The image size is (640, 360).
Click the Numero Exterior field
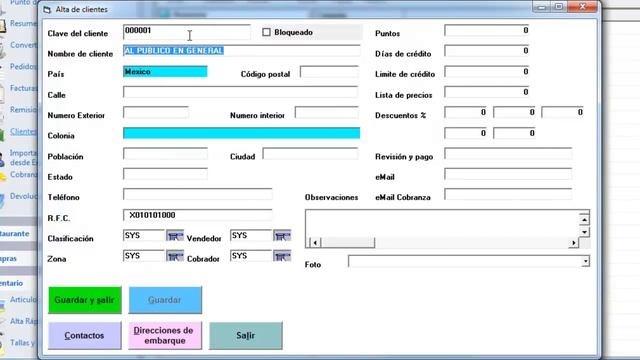pyautogui.click(x=156, y=113)
